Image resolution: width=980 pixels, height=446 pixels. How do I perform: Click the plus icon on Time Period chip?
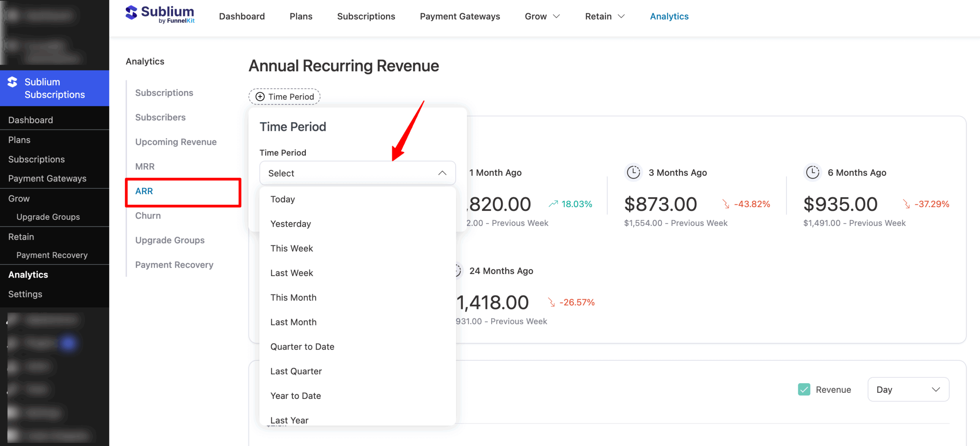coord(260,96)
